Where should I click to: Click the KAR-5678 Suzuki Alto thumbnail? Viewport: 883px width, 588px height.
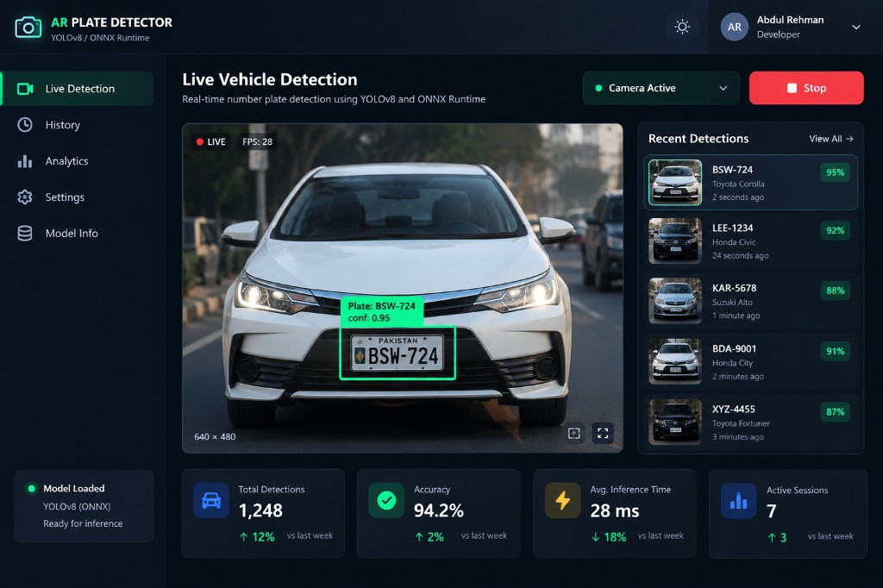(x=675, y=301)
